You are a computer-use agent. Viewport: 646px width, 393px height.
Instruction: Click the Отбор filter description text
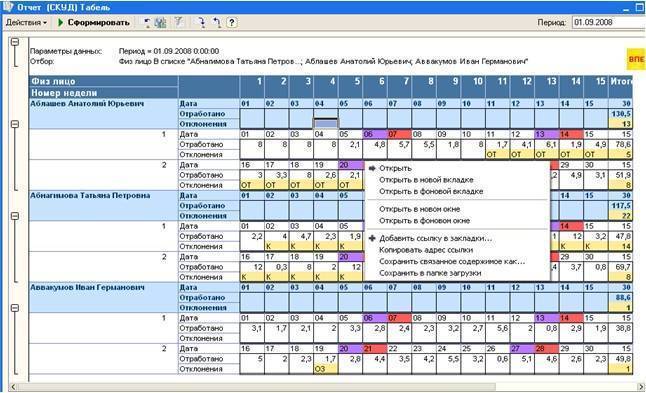coord(323,61)
